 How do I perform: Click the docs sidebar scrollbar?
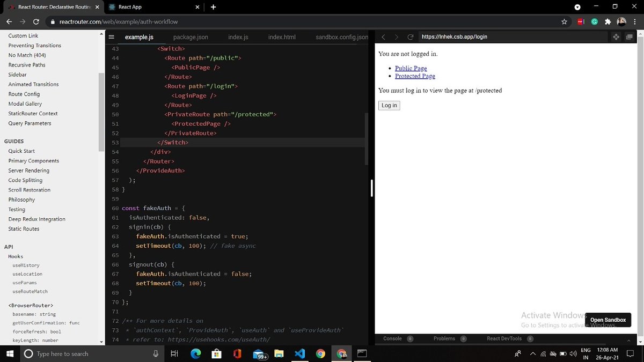(101, 112)
